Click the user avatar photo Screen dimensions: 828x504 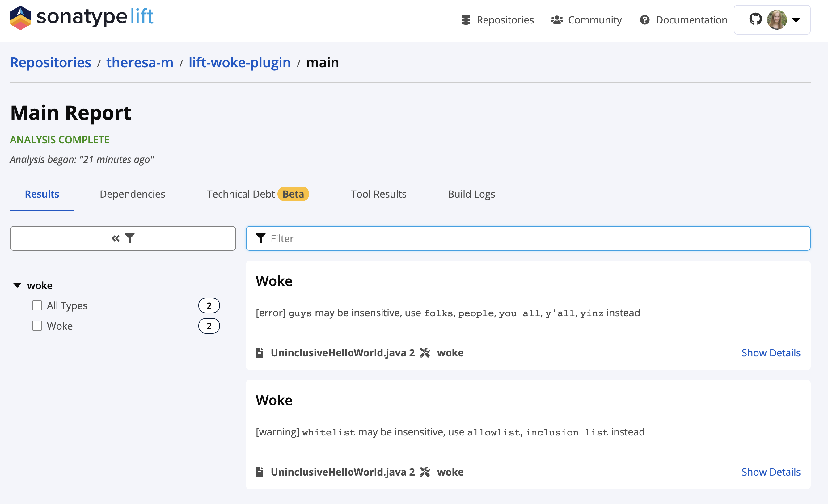pyautogui.click(x=777, y=19)
